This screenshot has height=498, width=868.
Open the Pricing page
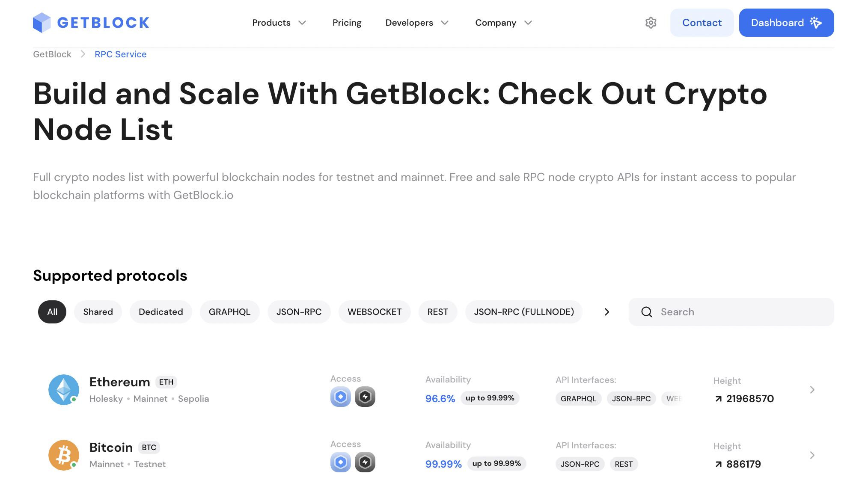(x=347, y=23)
